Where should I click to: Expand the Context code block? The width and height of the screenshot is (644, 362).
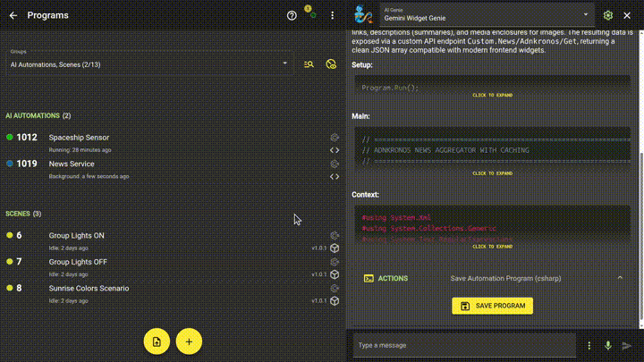[x=492, y=247]
